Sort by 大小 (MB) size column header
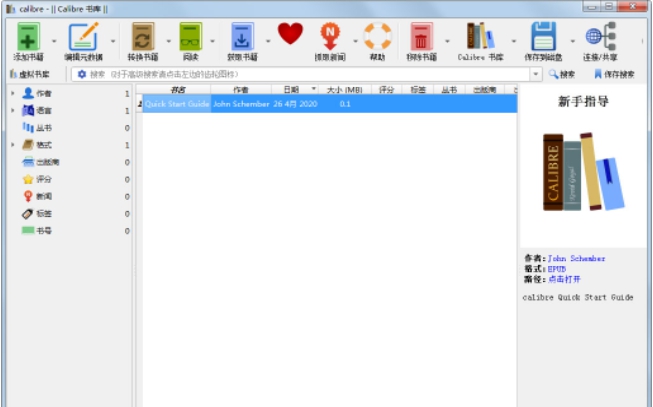The width and height of the screenshot is (653, 407). pyautogui.click(x=344, y=90)
